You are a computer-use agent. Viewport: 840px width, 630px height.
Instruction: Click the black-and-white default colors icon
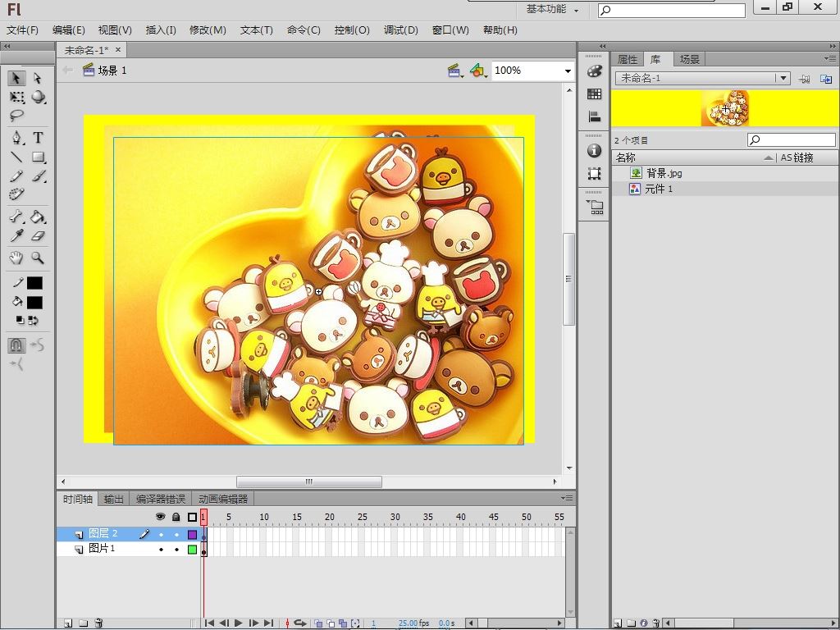(20, 321)
